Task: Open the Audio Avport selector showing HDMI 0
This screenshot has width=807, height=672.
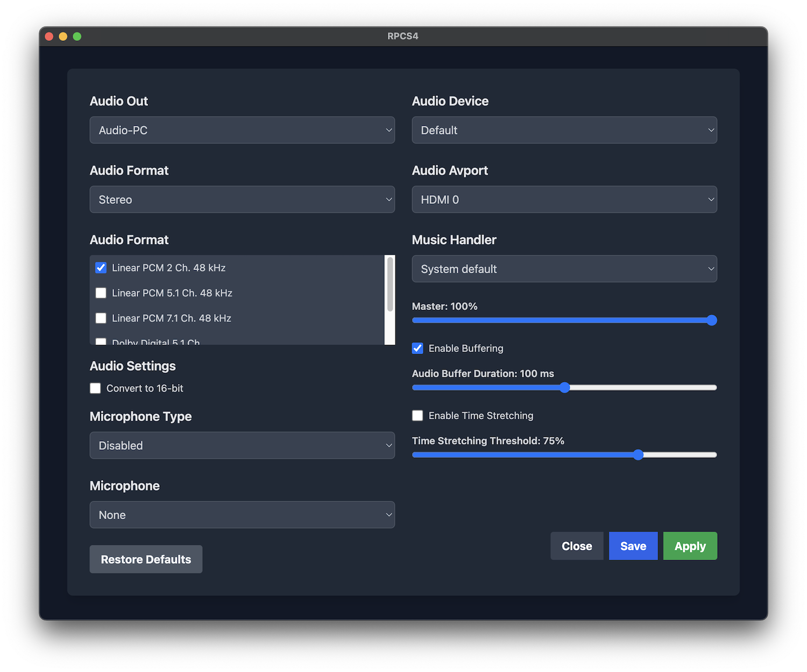Action: (x=564, y=199)
